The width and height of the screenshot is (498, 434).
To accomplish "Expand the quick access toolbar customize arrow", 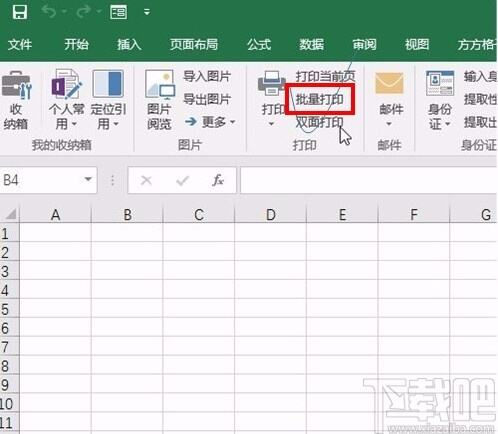I will tap(147, 12).
